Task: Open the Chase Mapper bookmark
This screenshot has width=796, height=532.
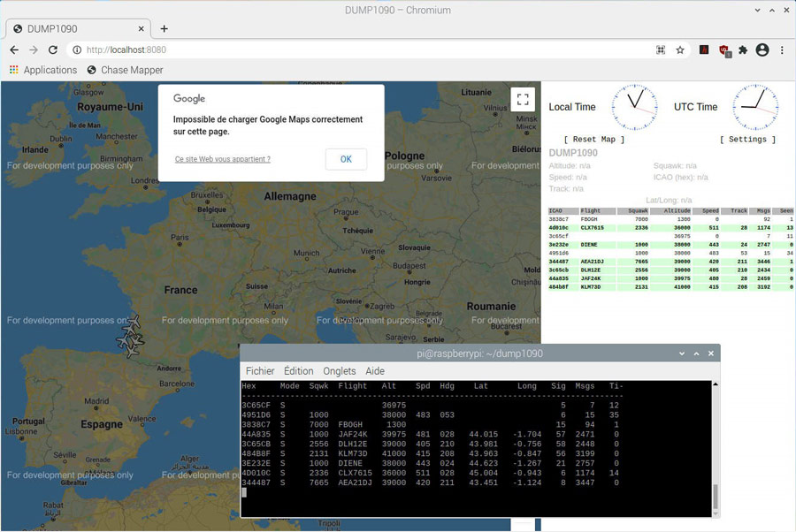Action: click(126, 70)
